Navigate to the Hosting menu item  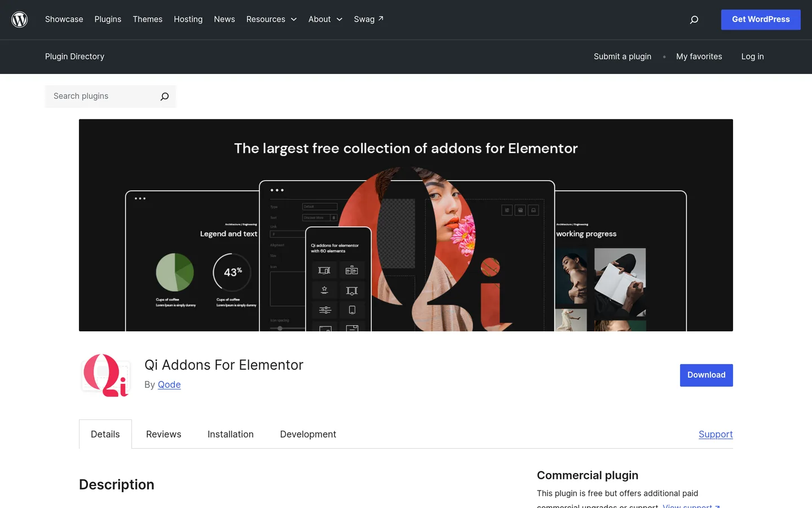[x=188, y=19]
